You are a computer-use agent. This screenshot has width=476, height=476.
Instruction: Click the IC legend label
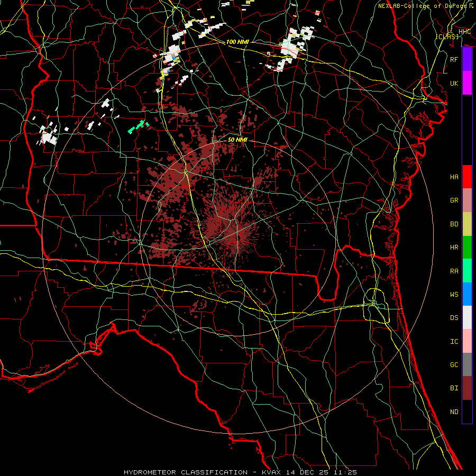[454, 342]
